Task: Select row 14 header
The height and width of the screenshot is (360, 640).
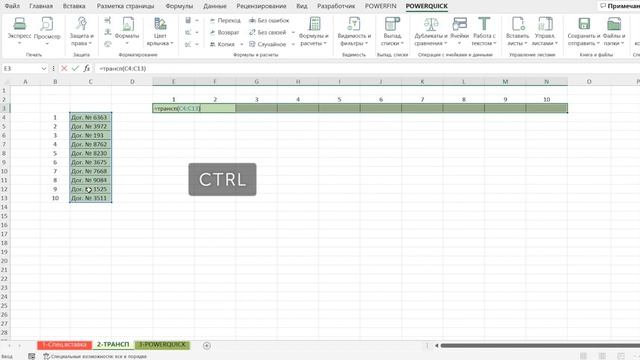Action: [4, 207]
